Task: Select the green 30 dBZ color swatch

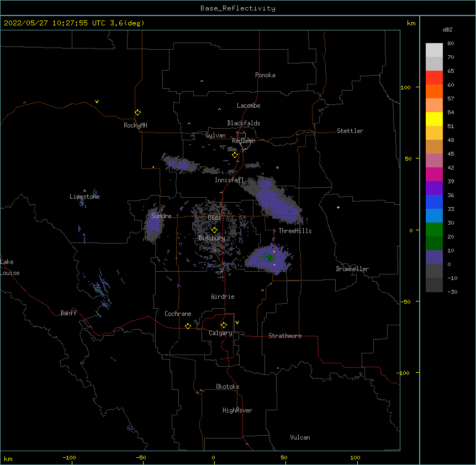Action: (434, 230)
